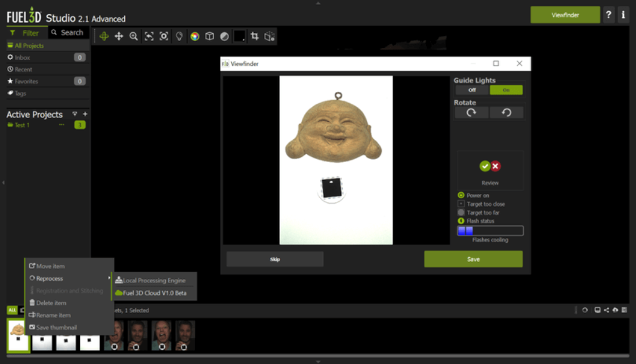Screen dimensions: 636x364
Task: Toggle the lighting bulb icon
Action: pyautogui.click(x=179, y=37)
